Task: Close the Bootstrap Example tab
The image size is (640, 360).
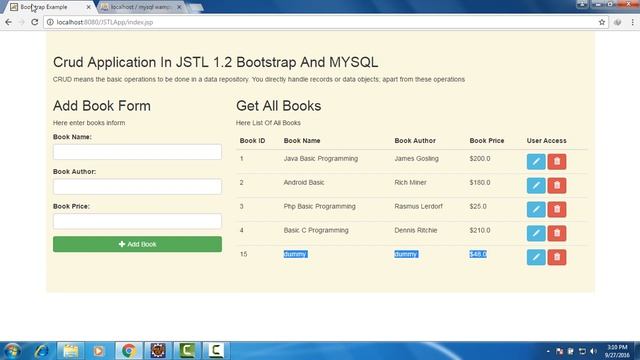Action: 89,7
